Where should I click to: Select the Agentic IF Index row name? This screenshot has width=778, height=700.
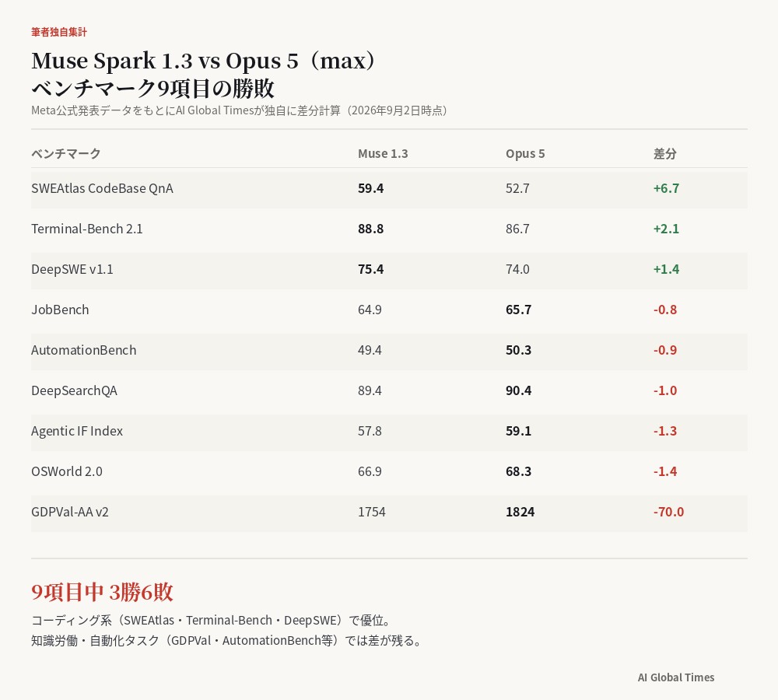(77, 431)
